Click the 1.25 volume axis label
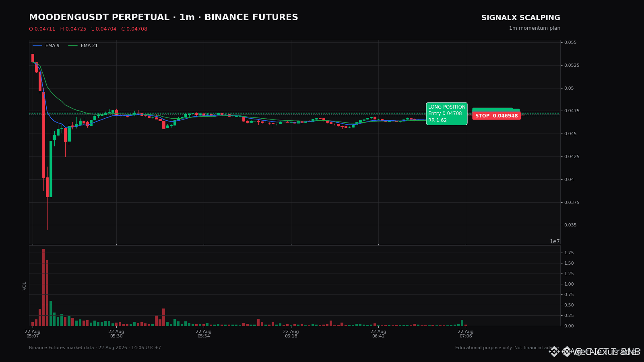Image resolution: width=644 pixels, height=362 pixels. coord(569,274)
